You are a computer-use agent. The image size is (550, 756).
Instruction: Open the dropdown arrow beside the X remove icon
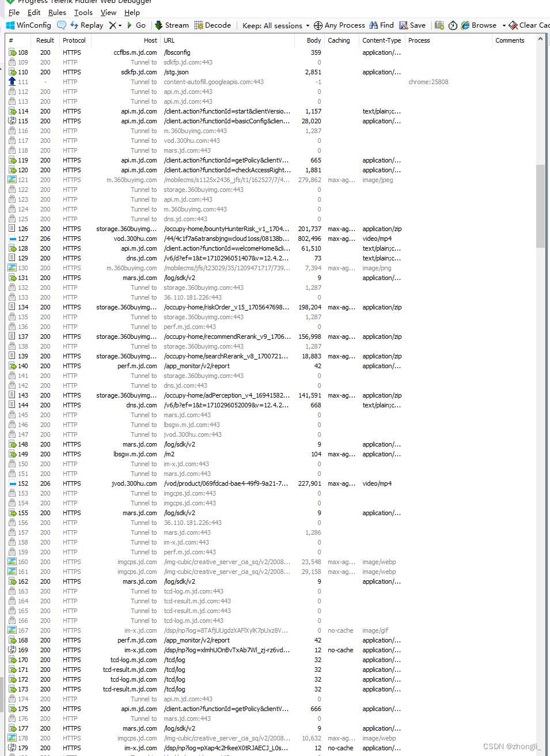click(120, 25)
